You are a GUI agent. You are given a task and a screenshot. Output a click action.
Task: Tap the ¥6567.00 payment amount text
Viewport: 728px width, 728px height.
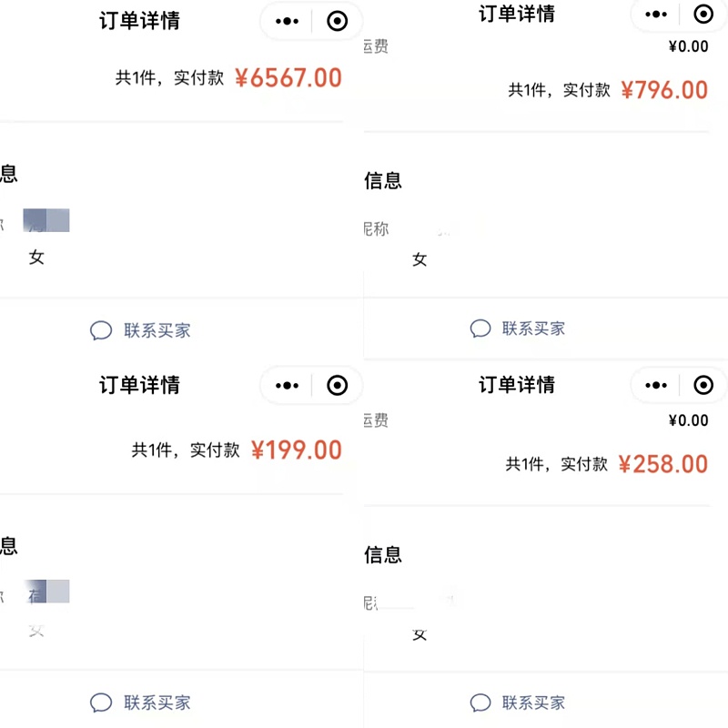pyautogui.click(x=289, y=77)
